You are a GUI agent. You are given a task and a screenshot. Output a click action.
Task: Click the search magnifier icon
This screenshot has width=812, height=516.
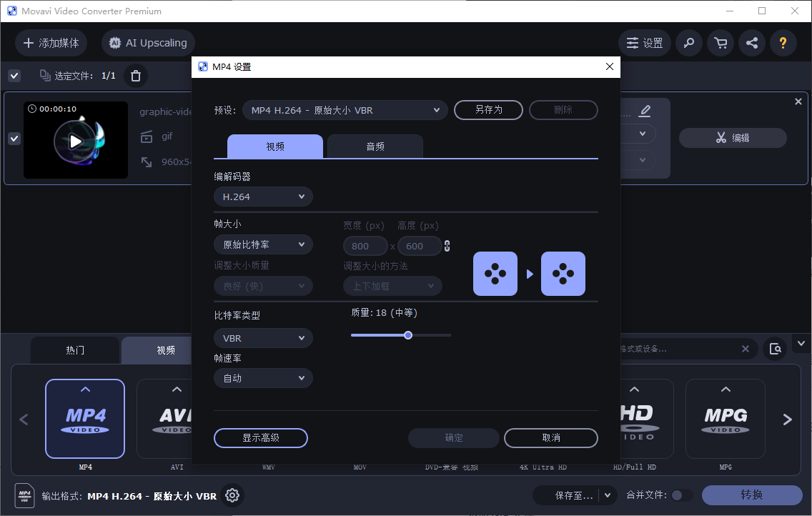(x=688, y=43)
